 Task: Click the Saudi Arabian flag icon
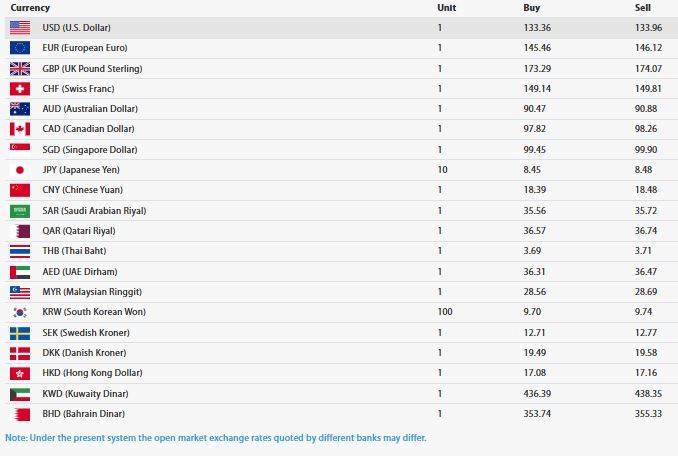point(20,211)
